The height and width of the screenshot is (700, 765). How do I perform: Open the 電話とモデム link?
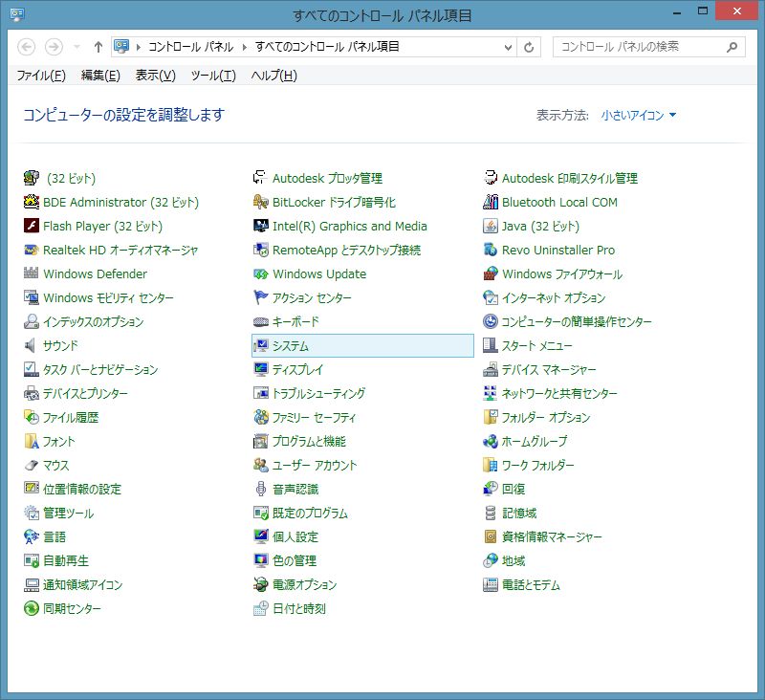[531, 584]
